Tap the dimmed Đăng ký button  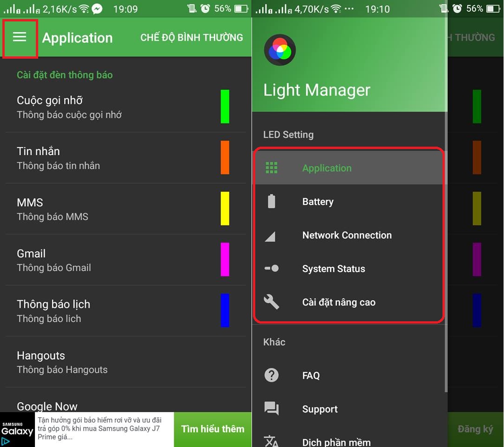pyautogui.click(x=475, y=429)
